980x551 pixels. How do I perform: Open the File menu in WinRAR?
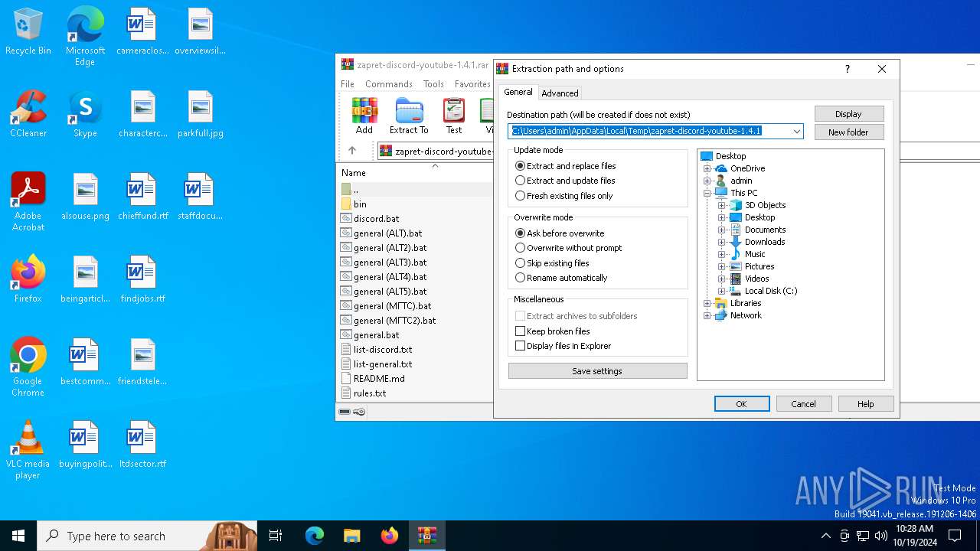348,84
